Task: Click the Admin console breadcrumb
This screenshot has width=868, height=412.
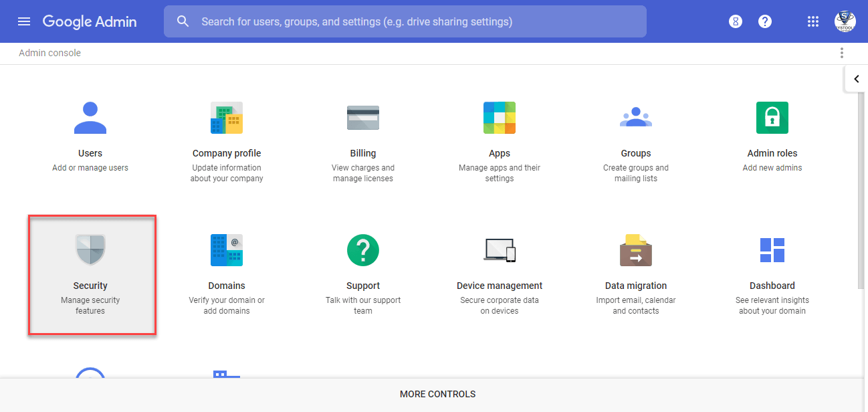Action: click(x=49, y=53)
